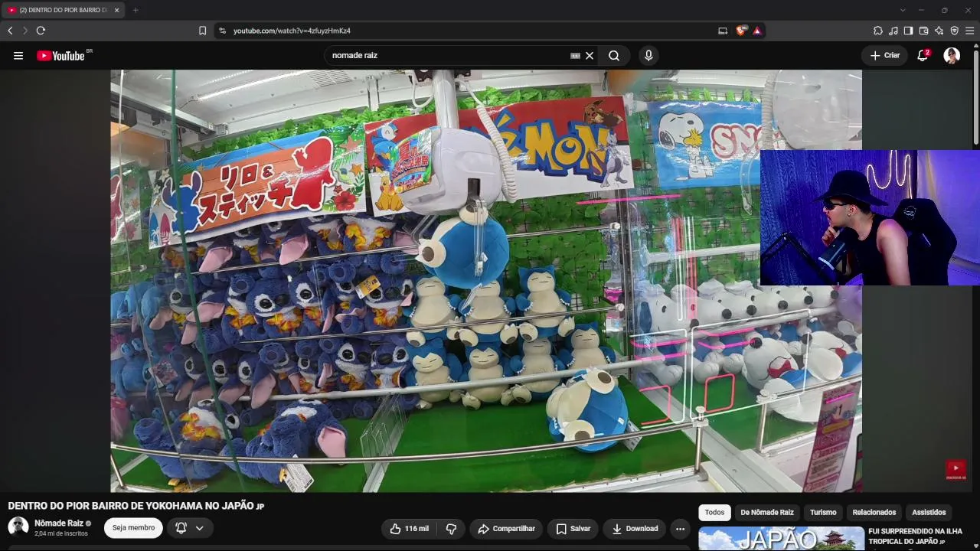Viewport: 980px width, 551px height.
Task: Select the Assistidos filter chip
Action: (x=929, y=512)
